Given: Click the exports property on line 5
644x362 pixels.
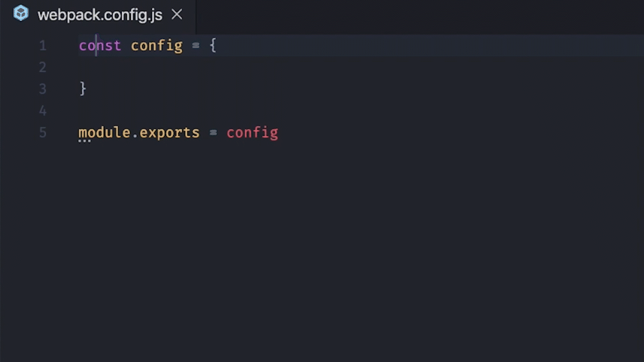Looking at the screenshot, I should (x=169, y=133).
